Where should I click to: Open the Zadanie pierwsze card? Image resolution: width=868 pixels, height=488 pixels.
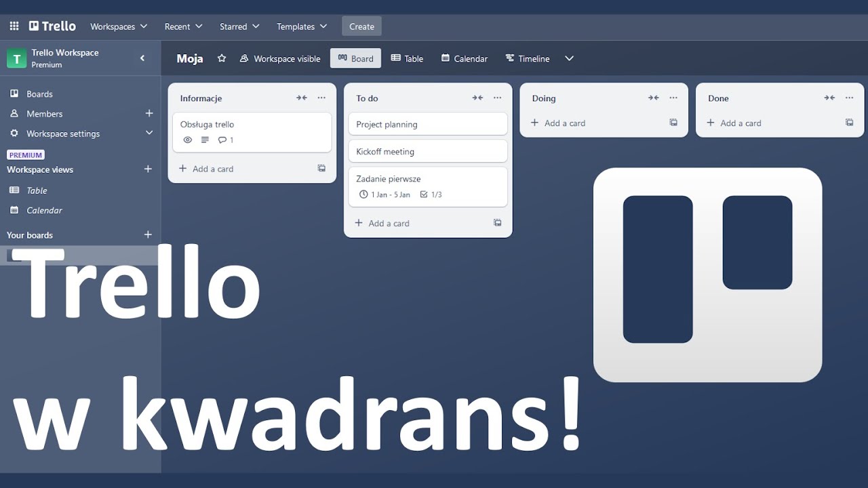[x=428, y=186]
